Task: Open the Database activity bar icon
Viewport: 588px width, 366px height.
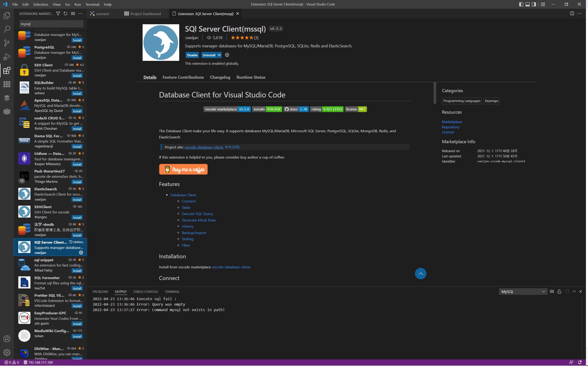Action: point(7,98)
